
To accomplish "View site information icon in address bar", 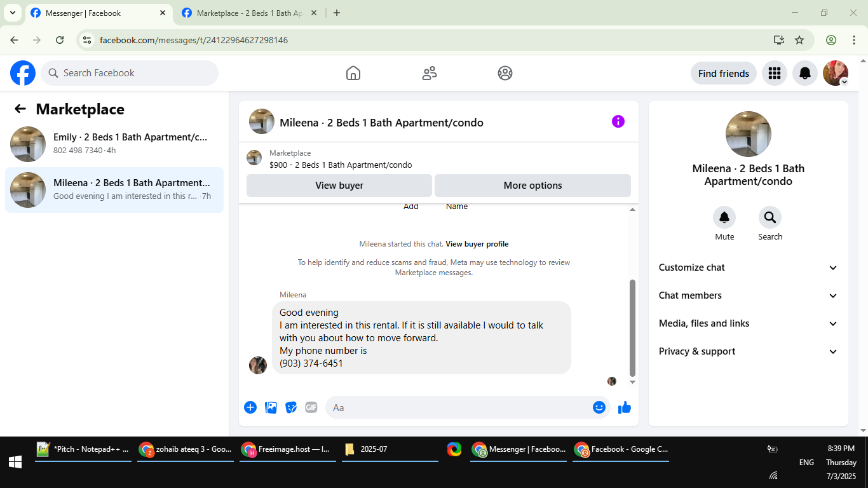I will (x=88, y=40).
